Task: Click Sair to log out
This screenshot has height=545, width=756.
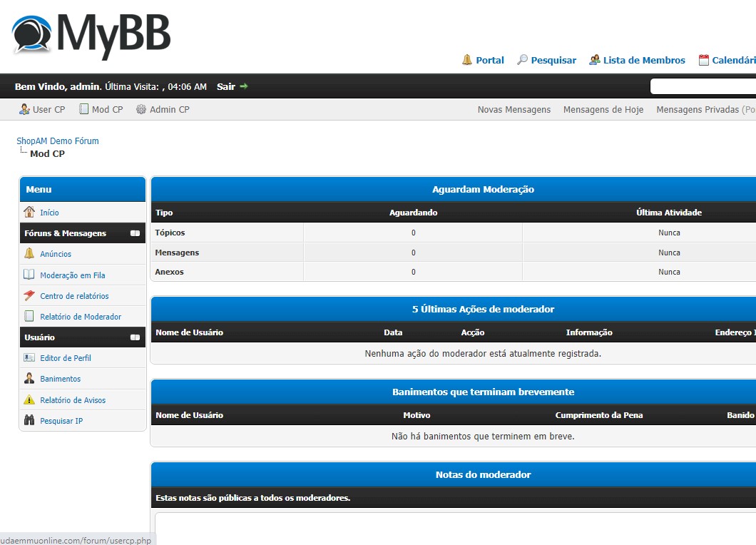Action: [x=225, y=87]
